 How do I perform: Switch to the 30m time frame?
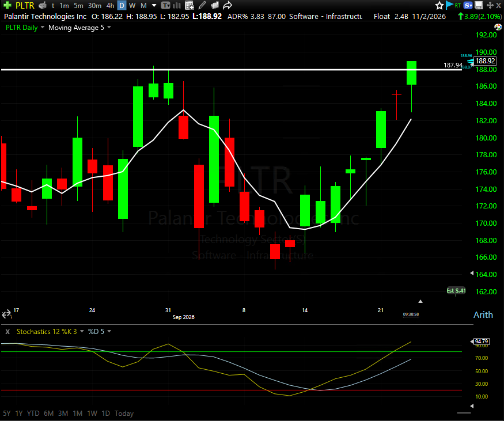click(95, 5)
